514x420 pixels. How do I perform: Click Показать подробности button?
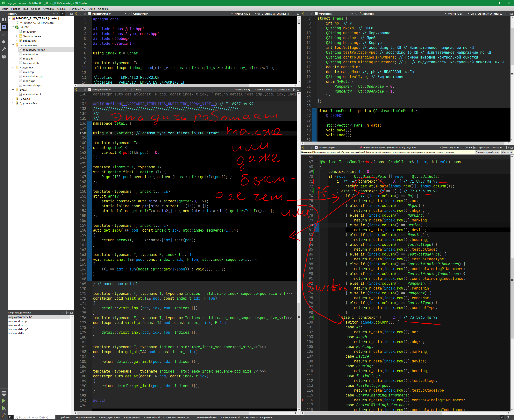pos(487,152)
